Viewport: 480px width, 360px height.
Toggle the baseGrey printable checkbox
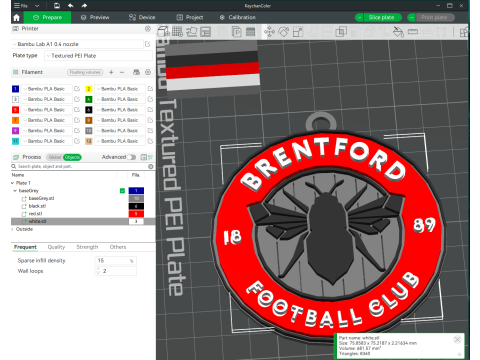pyautogui.click(x=122, y=191)
